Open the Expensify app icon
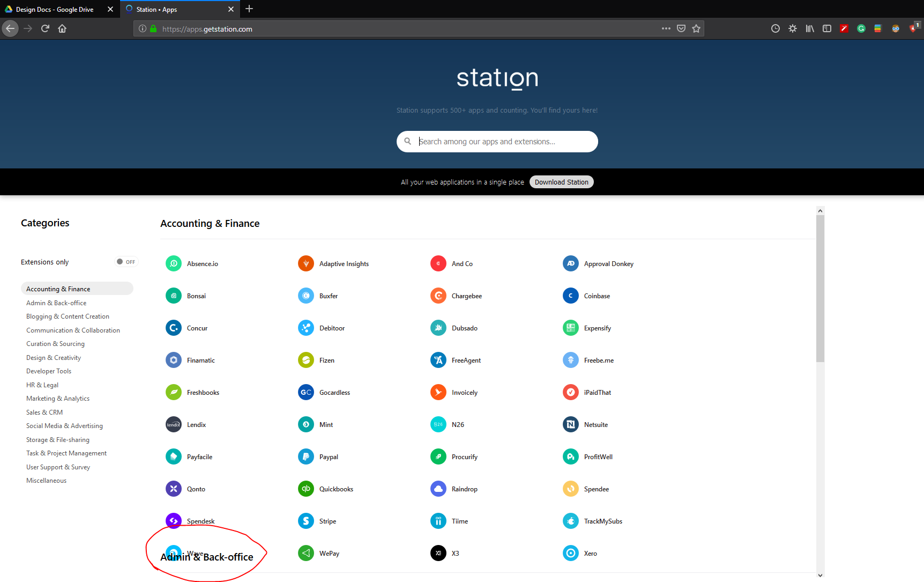This screenshot has width=924, height=582. tap(571, 328)
